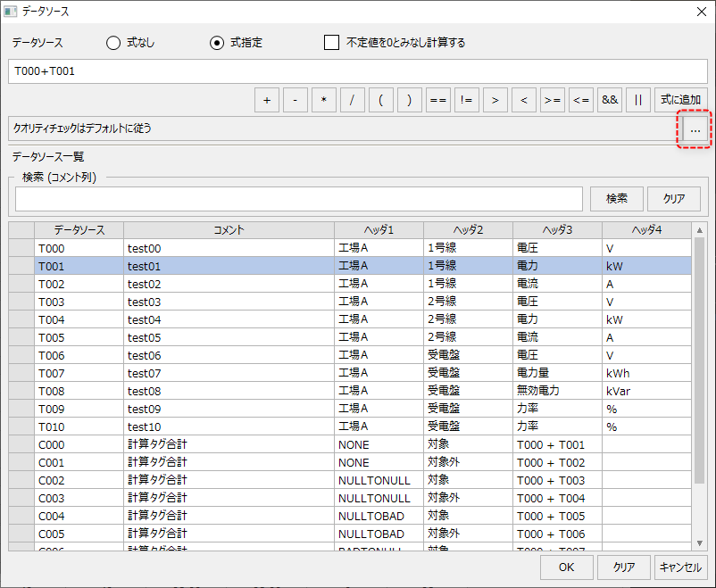Select the 式指定 radio option
This screenshot has height=588, width=716.
click(x=217, y=43)
